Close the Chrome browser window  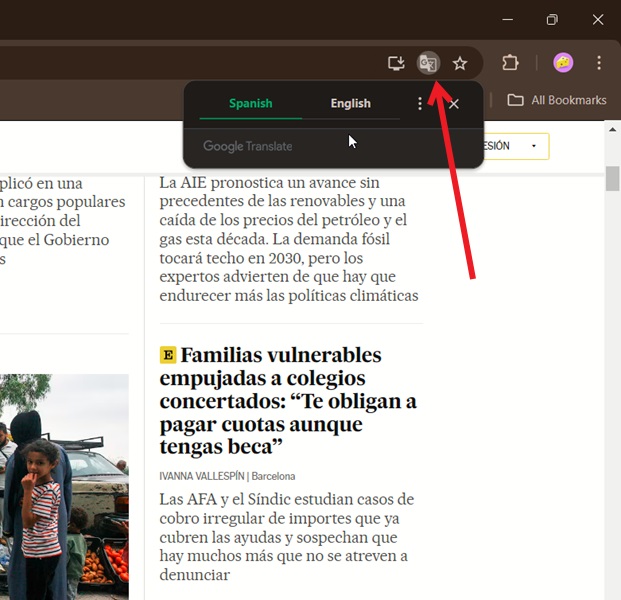coord(598,19)
